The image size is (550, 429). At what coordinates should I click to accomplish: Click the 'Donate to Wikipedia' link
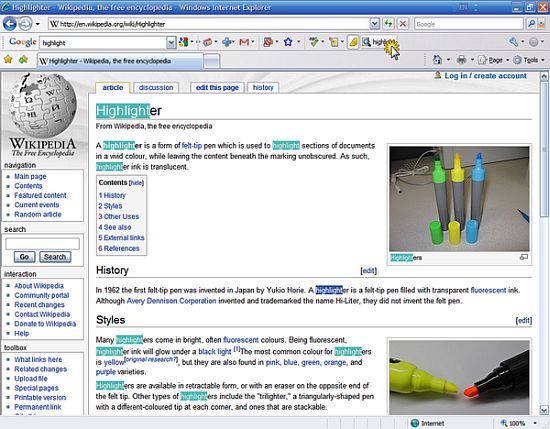coord(45,324)
